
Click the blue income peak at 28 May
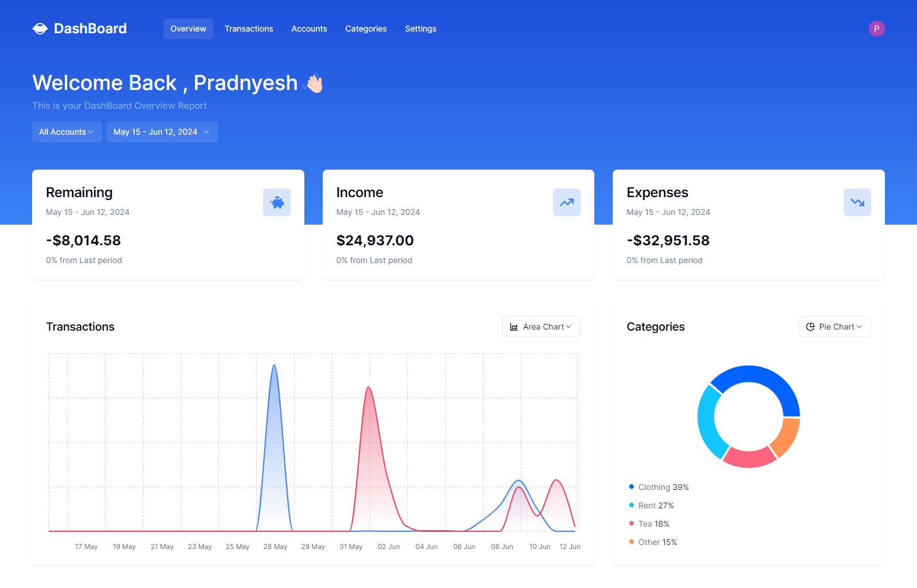click(x=275, y=366)
